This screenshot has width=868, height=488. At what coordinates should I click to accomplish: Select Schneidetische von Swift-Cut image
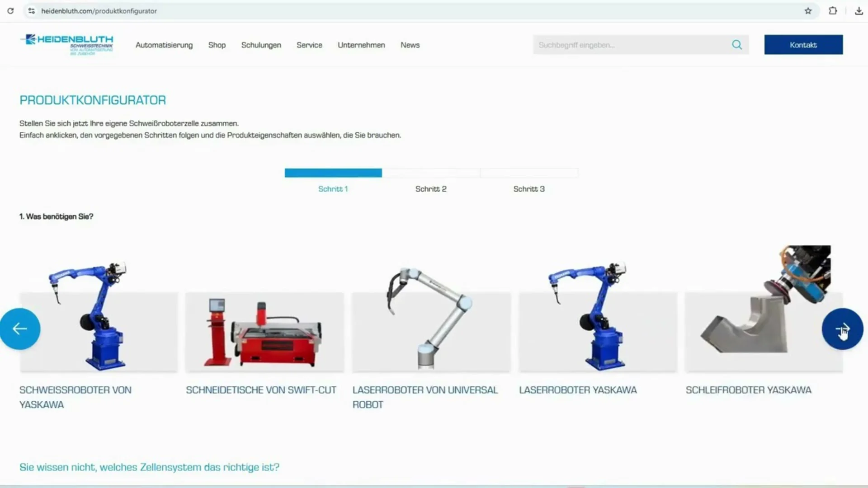pos(264,332)
